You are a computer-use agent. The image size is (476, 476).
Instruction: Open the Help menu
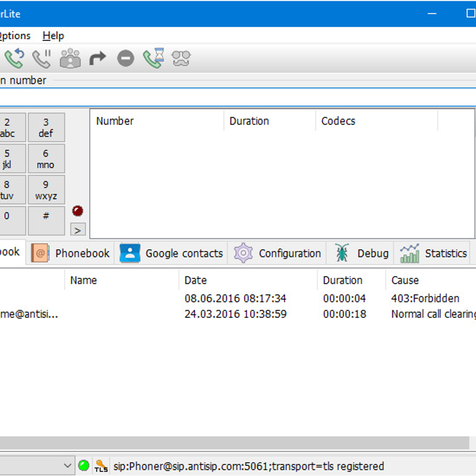pyautogui.click(x=54, y=35)
